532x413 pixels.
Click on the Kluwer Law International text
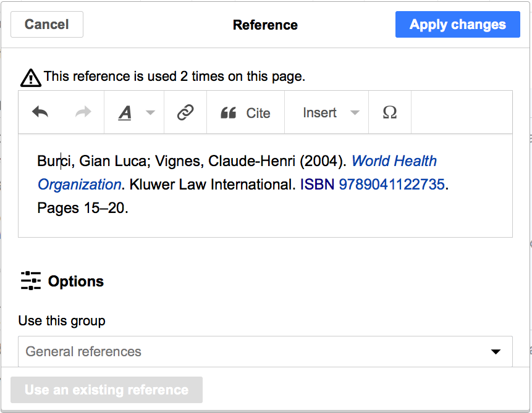coord(212,185)
